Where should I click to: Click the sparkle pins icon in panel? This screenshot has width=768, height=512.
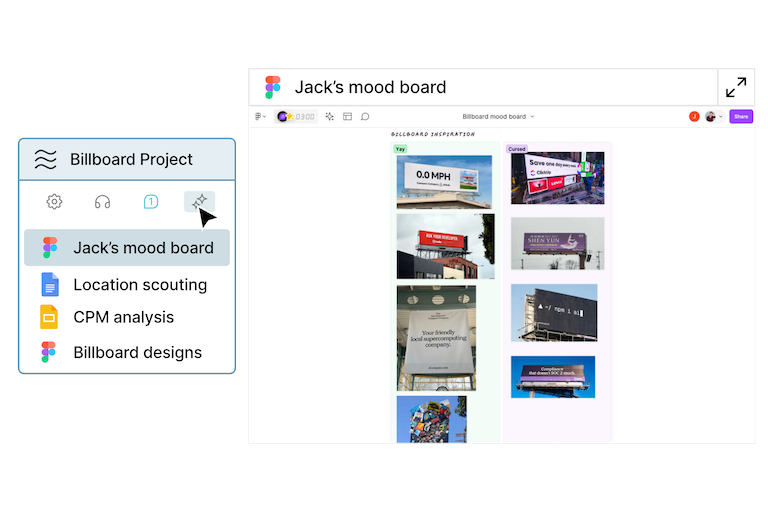tap(199, 202)
